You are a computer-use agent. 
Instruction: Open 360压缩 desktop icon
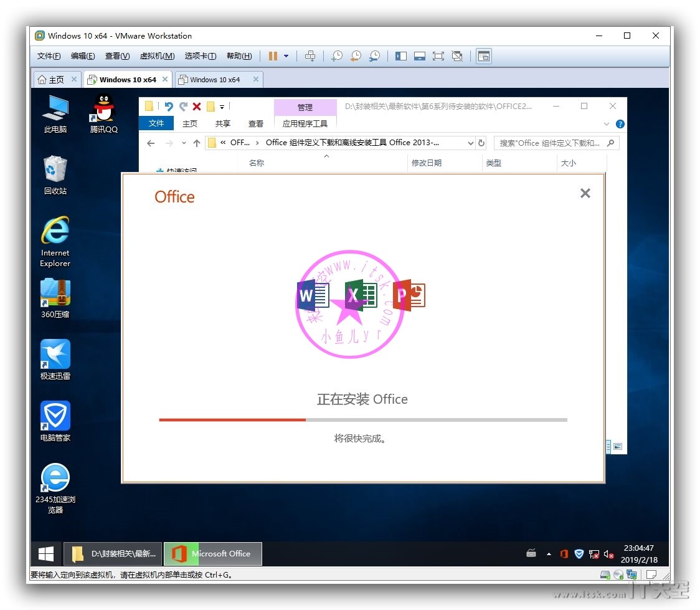(x=55, y=298)
